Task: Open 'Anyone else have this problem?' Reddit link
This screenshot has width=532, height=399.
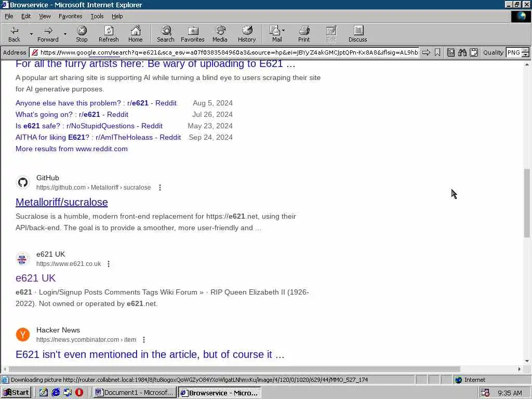Action: (96, 103)
